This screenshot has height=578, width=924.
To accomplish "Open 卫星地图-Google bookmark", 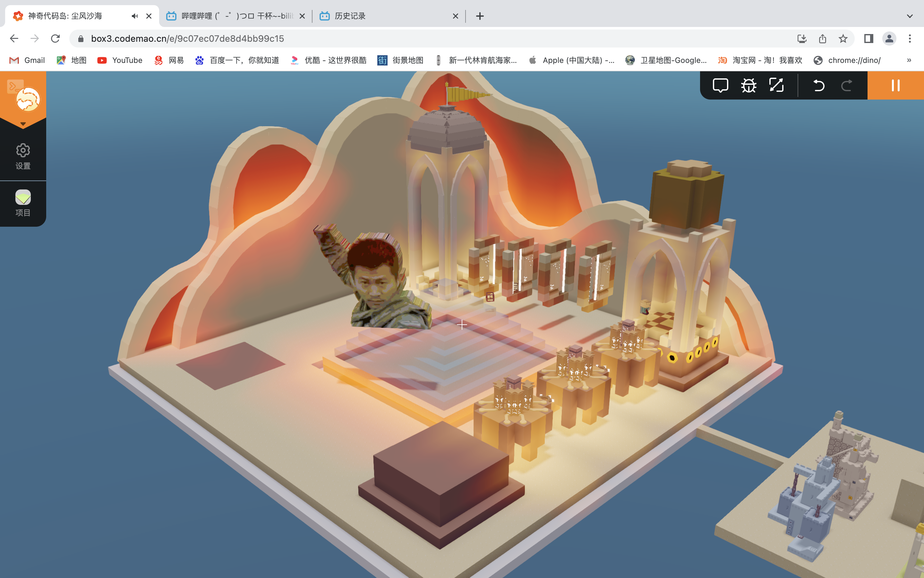I will click(x=666, y=60).
